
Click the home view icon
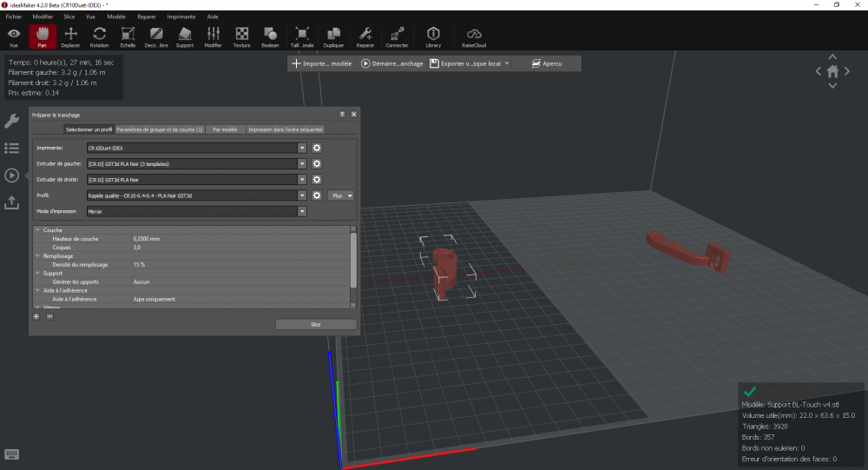(832, 71)
